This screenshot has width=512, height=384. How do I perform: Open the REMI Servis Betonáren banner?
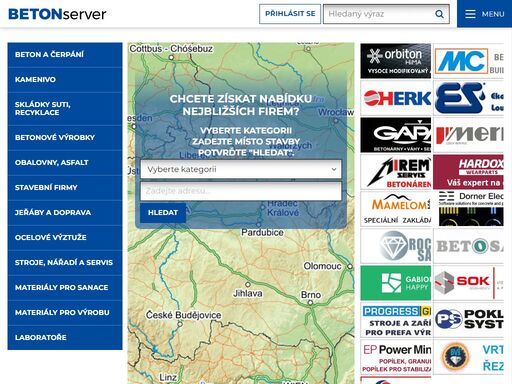tap(396, 172)
